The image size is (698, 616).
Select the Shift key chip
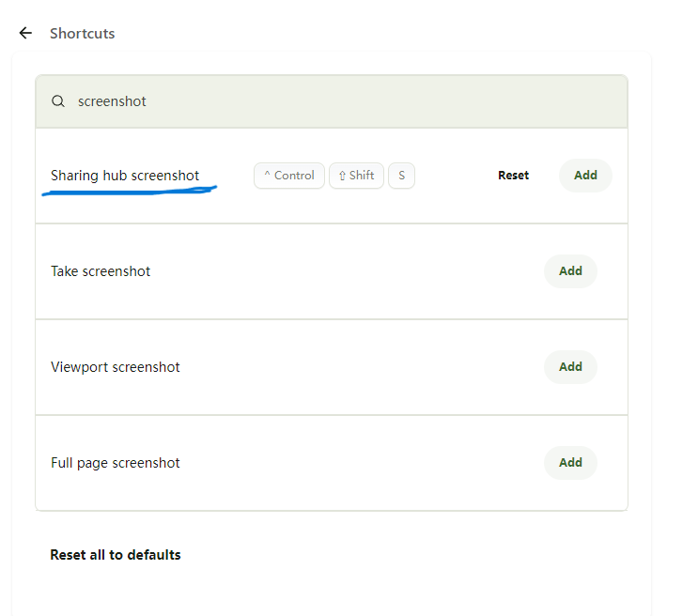(356, 176)
